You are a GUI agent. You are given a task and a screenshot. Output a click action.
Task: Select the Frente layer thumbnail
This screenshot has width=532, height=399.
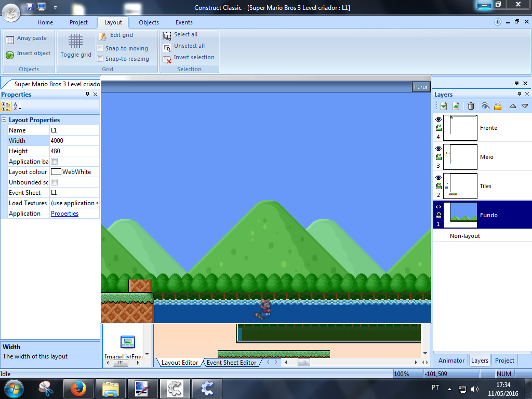coord(460,128)
